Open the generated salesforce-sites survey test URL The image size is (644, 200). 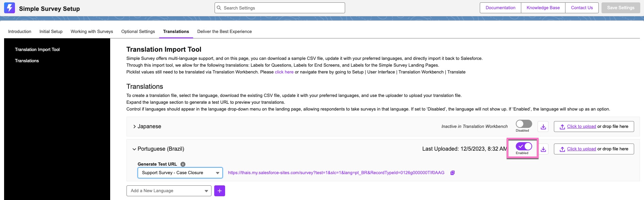tap(336, 173)
